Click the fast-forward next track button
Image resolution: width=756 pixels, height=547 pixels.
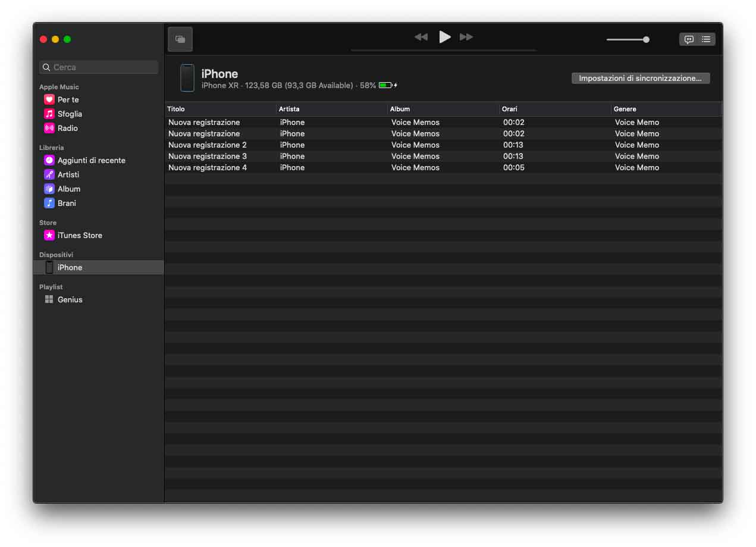pos(466,37)
